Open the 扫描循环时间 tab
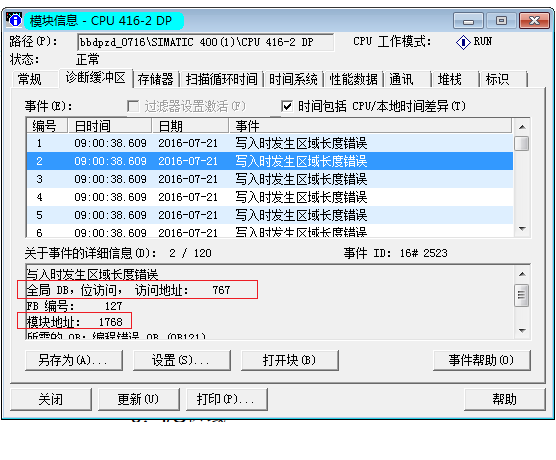Screen dimensions: 556x460 click(x=222, y=79)
